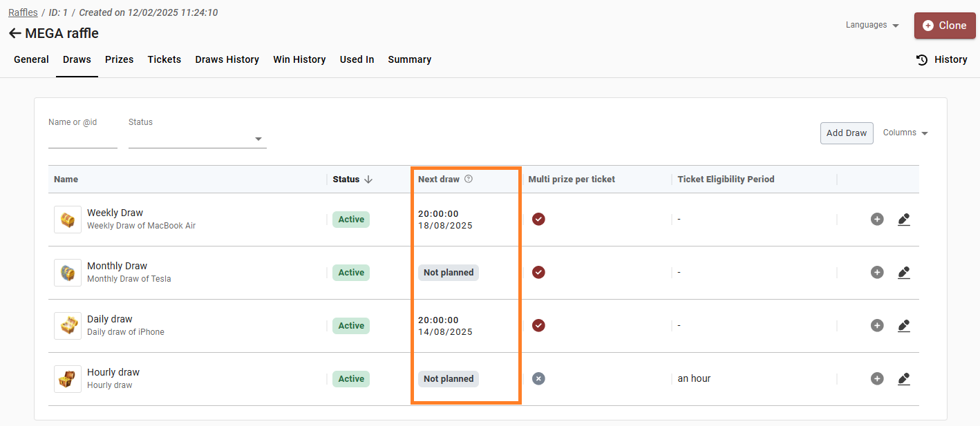Click the plus icon in Monthly Draw row
The image size is (980, 426).
tap(877, 273)
